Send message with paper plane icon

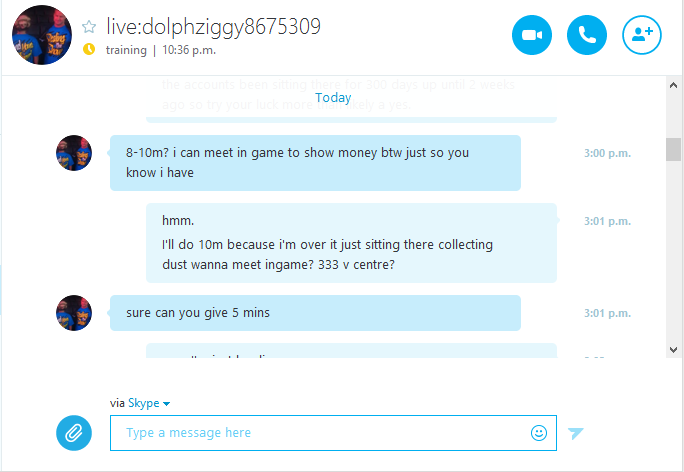coord(575,433)
